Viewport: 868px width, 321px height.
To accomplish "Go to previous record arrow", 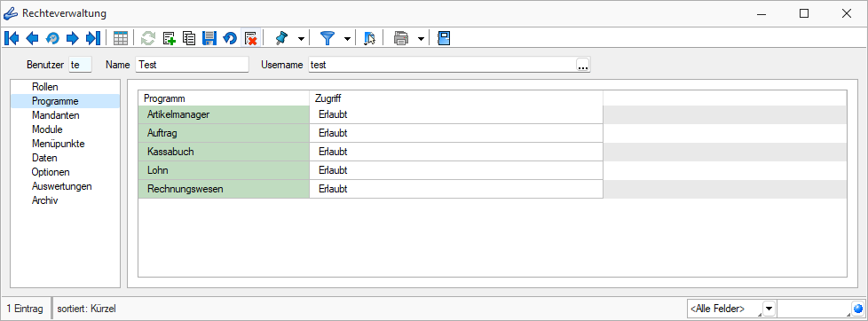I will click(32, 38).
